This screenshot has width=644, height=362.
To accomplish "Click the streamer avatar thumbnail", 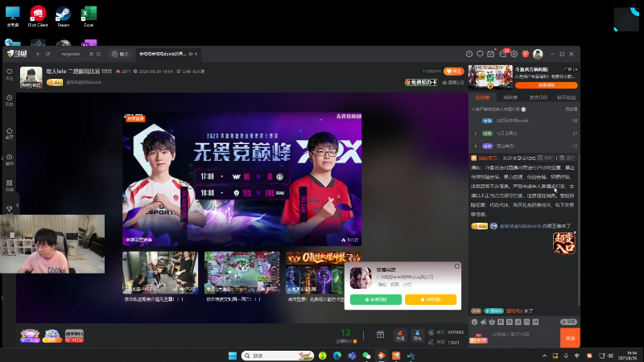I will (x=31, y=77).
